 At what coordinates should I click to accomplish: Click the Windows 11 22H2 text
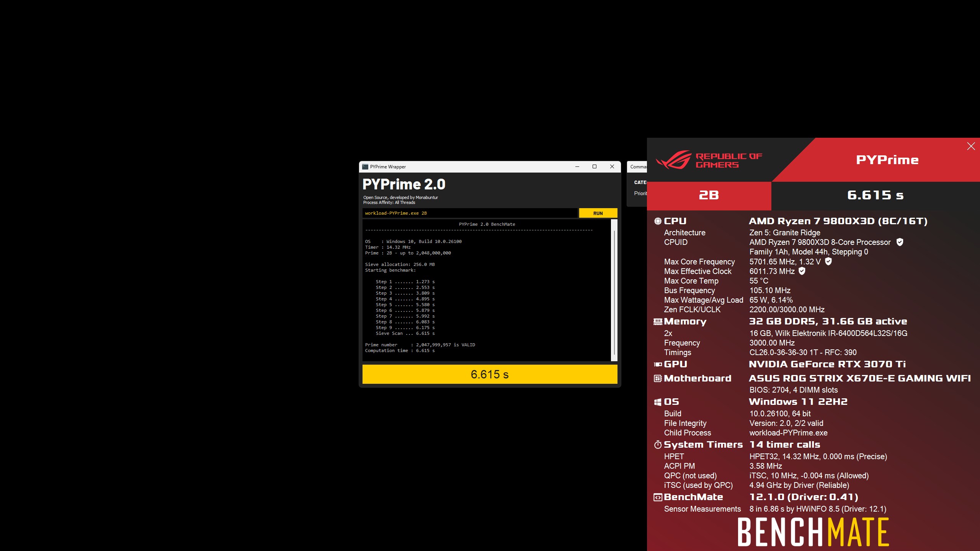click(798, 402)
